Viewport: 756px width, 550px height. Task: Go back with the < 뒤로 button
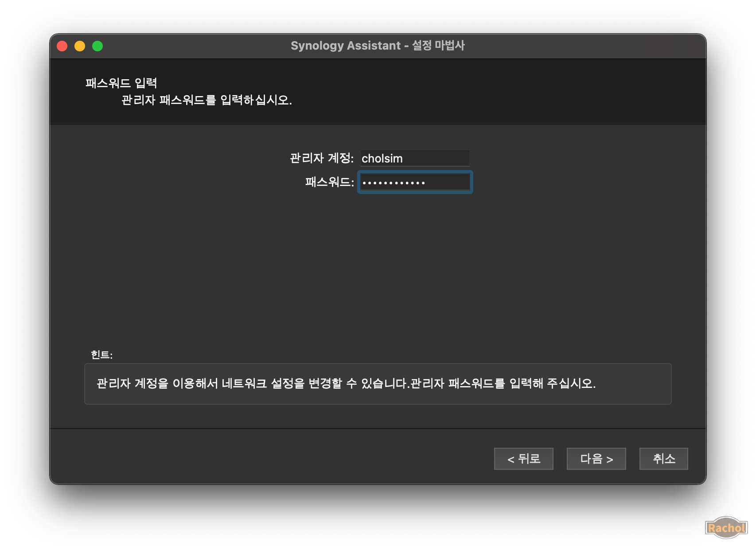[523, 458]
